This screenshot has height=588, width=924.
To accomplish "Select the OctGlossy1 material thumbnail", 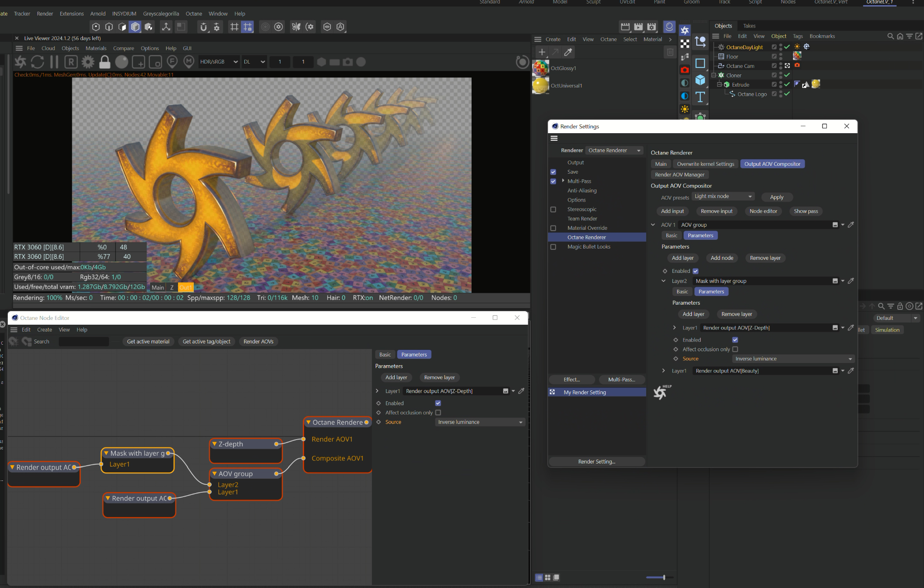I will coord(541,68).
